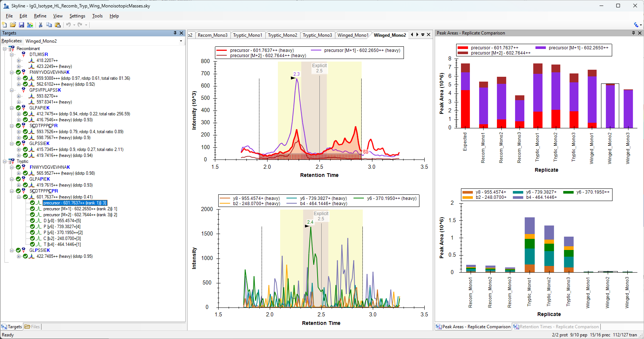Image resolution: width=644 pixels, height=339 pixels.
Task: Collapse the Recombinant protein tree node
Action: [x=4, y=49]
